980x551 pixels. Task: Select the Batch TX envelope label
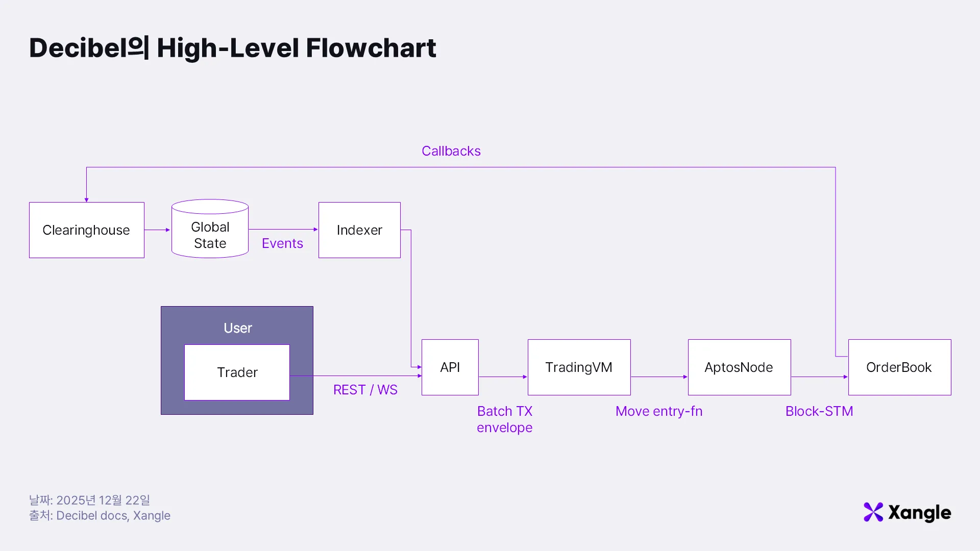click(504, 419)
